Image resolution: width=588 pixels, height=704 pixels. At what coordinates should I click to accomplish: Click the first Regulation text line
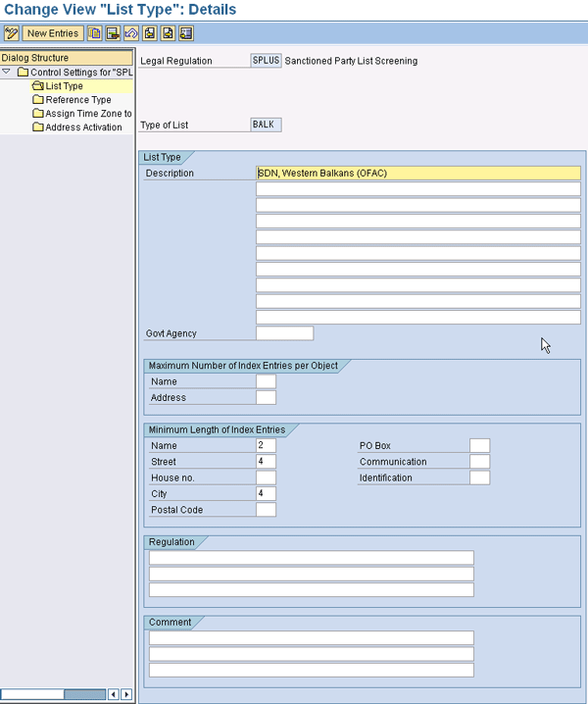tap(311, 558)
